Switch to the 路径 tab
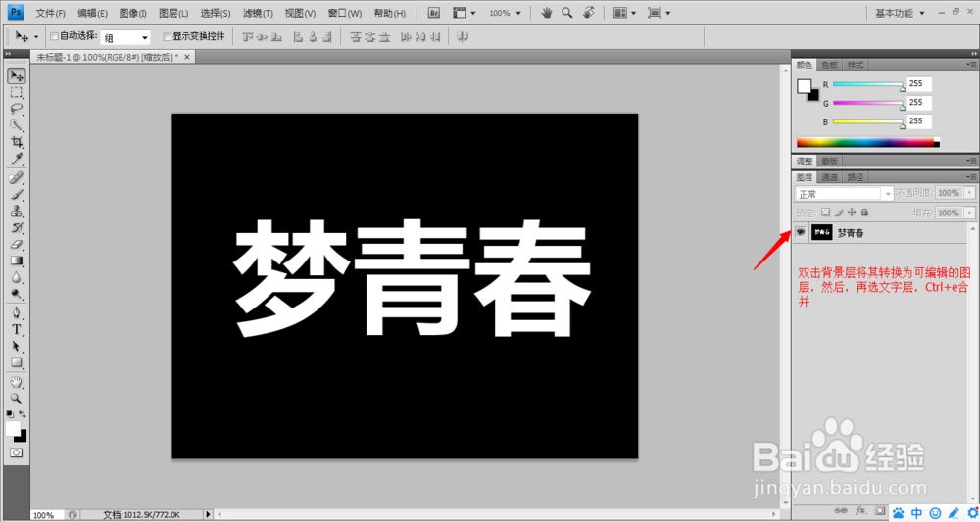980x522 pixels. coord(854,177)
